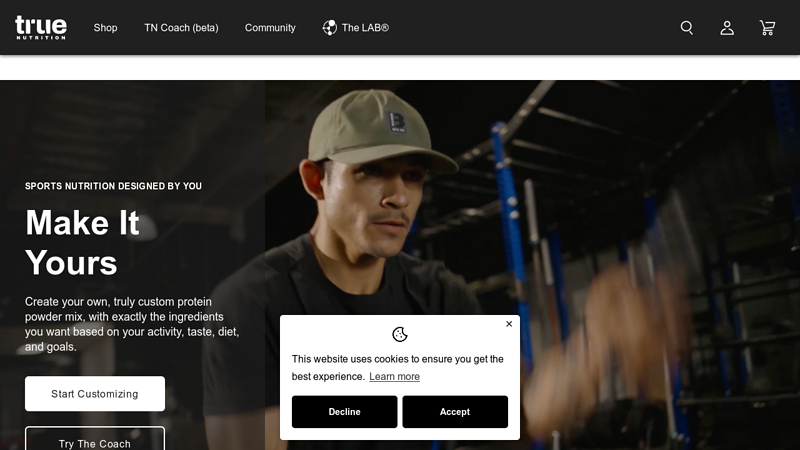This screenshot has height=450, width=800.
Task: Click the custom protein powder description paragraph
Action: point(132,324)
